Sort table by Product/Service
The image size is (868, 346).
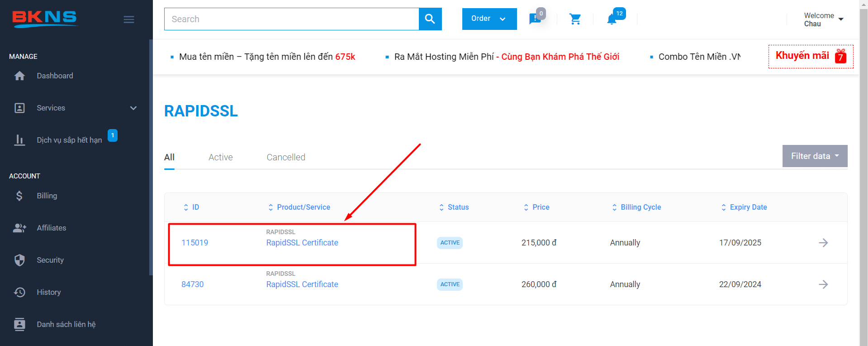(299, 207)
